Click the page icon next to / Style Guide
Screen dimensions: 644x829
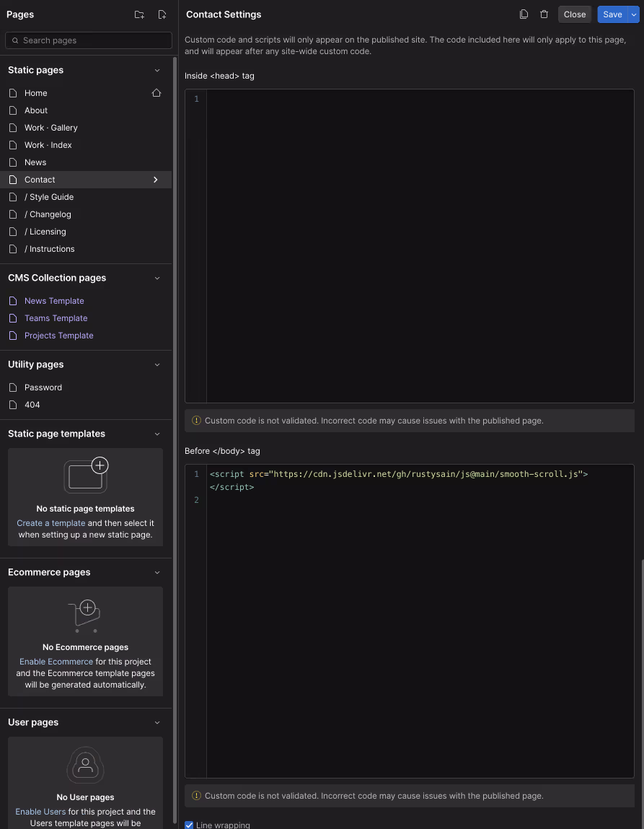point(13,197)
